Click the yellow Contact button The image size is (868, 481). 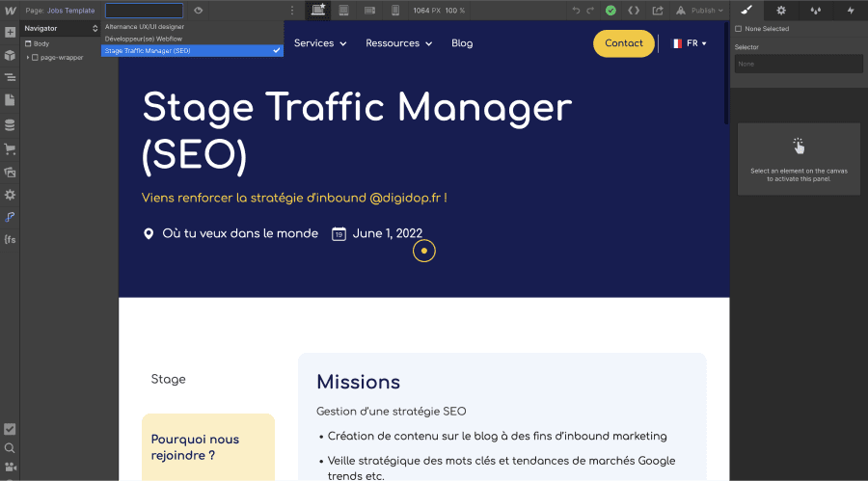[x=623, y=43]
